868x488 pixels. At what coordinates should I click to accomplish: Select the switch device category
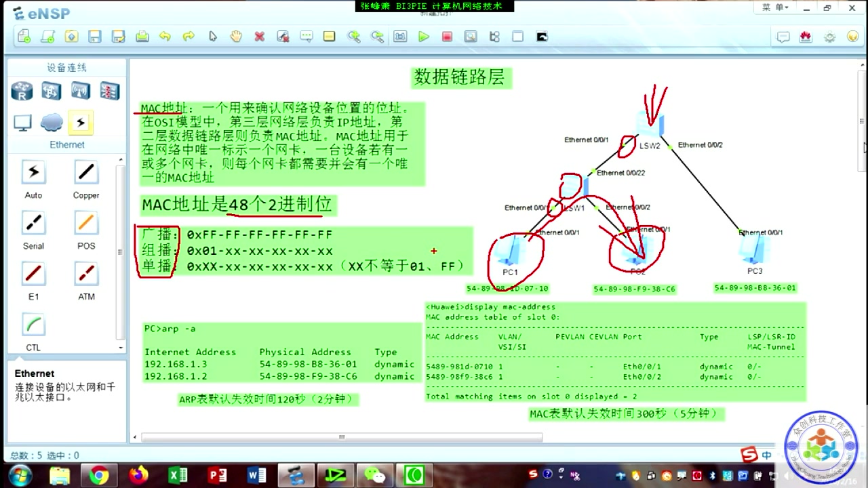pos(52,90)
